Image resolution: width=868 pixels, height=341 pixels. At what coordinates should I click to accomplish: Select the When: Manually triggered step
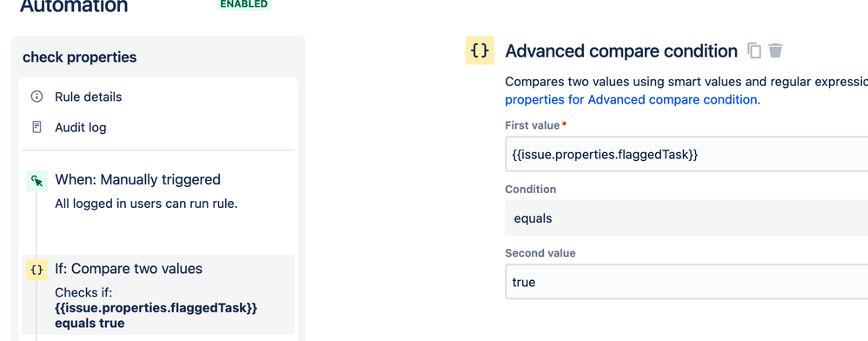click(158, 191)
